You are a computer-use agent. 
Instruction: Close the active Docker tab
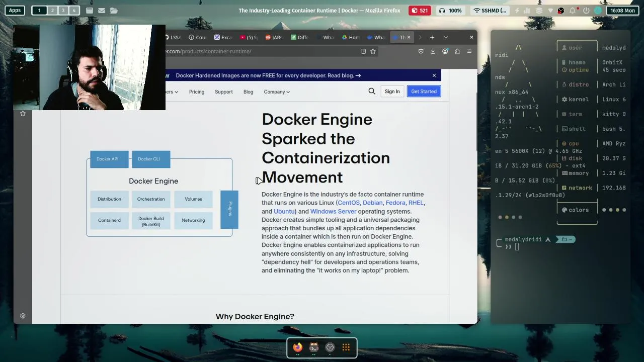click(x=409, y=37)
